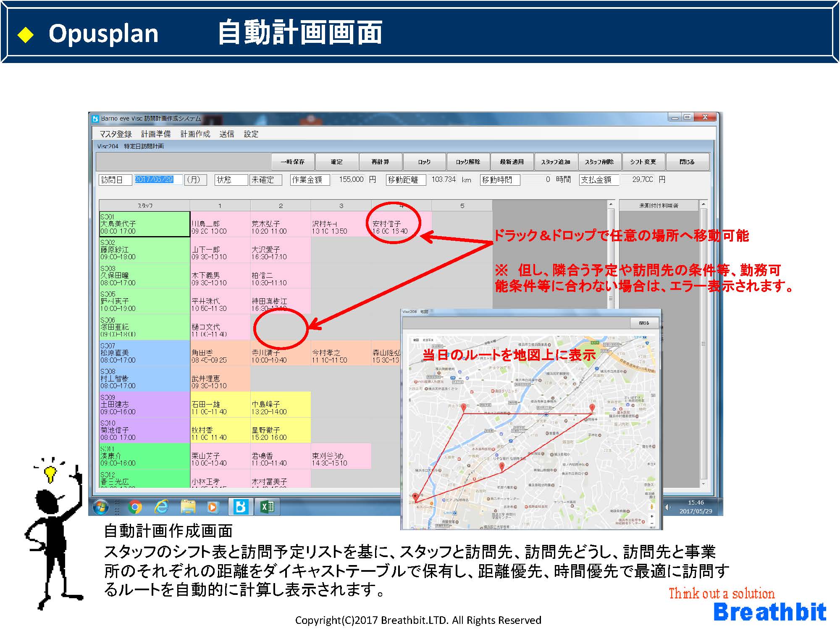This screenshot has width=840, height=631.
Task: Click the 未確定 status field
Action: point(265,180)
